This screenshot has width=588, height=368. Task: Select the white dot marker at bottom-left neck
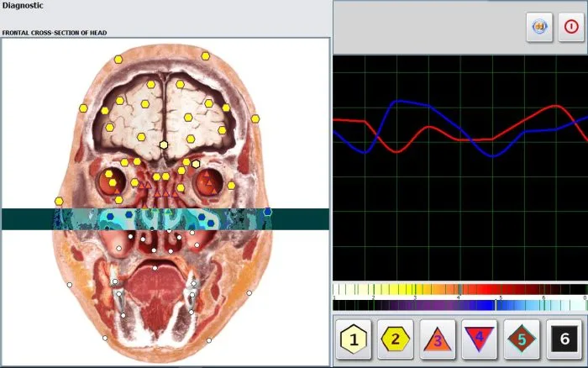(105, 338)
